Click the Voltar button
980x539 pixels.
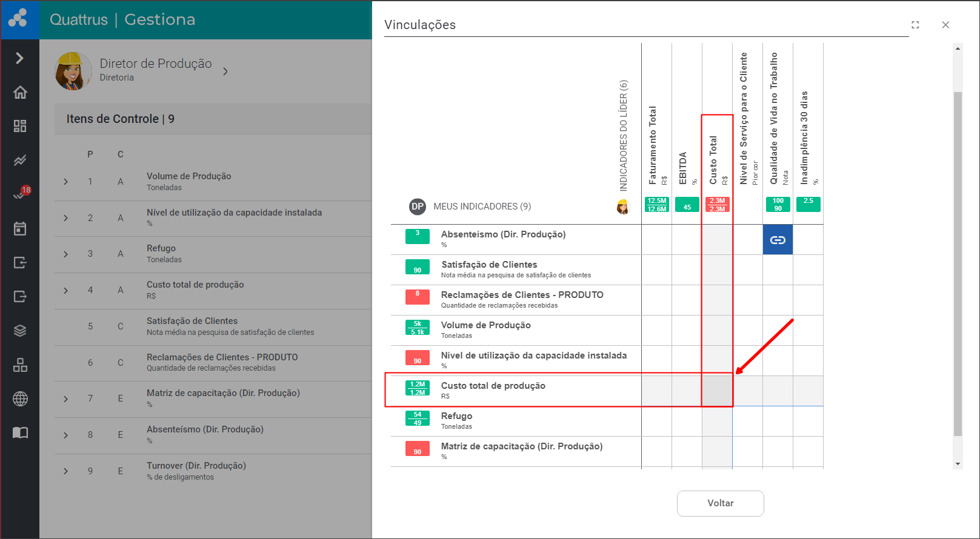720,503
